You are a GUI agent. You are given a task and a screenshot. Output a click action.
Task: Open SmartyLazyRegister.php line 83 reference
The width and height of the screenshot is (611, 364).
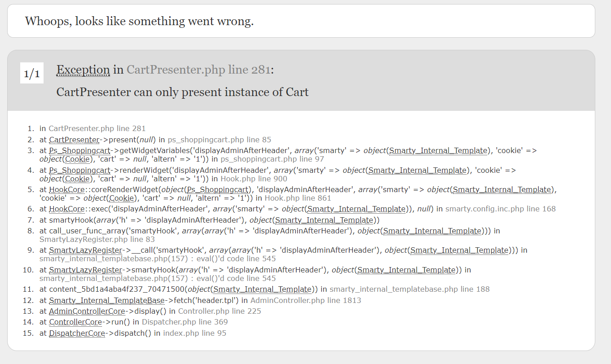(x=97, y=239)
